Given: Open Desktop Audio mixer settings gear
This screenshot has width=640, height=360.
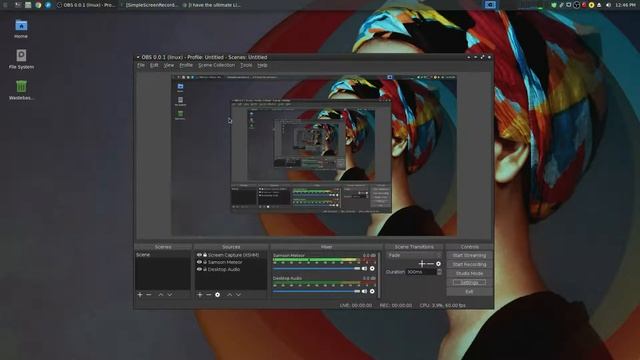Looking at the screenshot, I should 372,291.
